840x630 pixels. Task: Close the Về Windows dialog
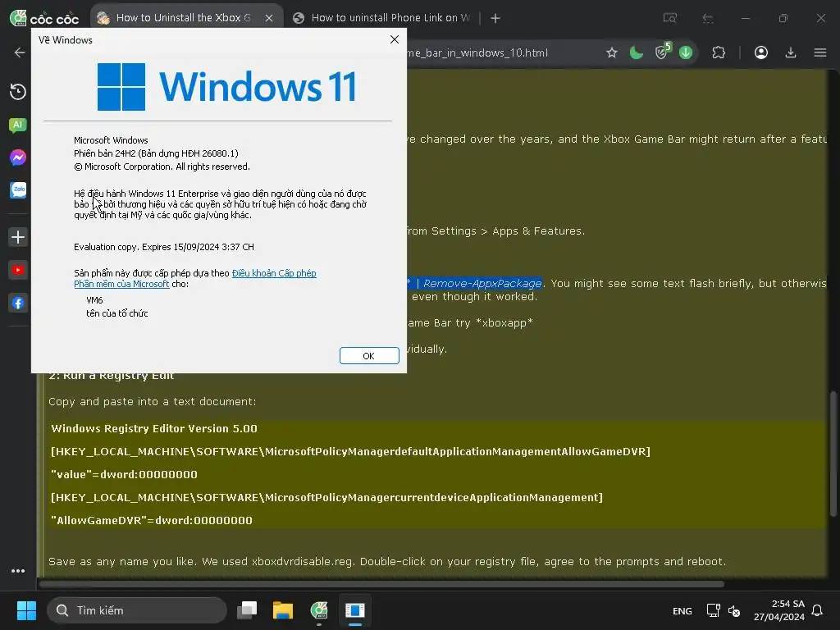(x=395, y=39)
